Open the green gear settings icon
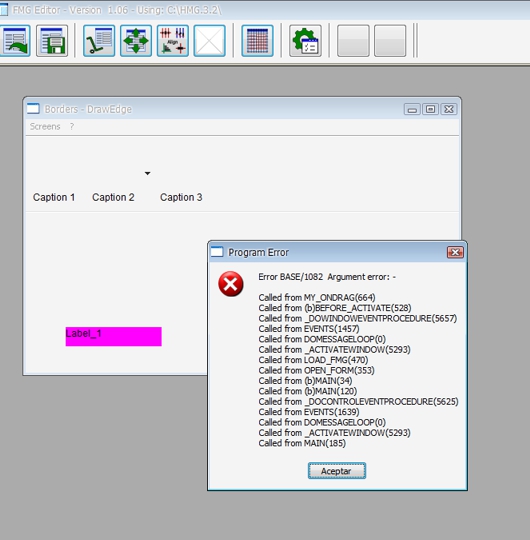530x540 pixels. (305, 41)
